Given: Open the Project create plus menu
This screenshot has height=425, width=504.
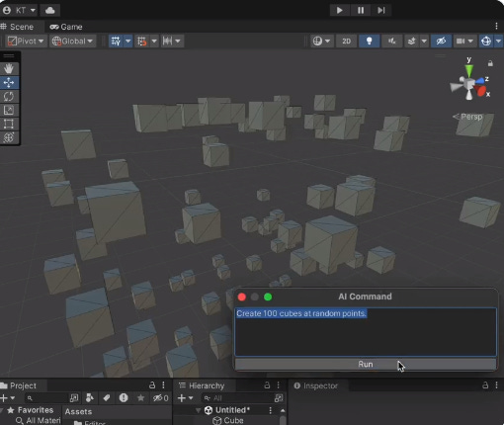Looking at the screenshot, I should pyautogui.click(x=7, y=398).
